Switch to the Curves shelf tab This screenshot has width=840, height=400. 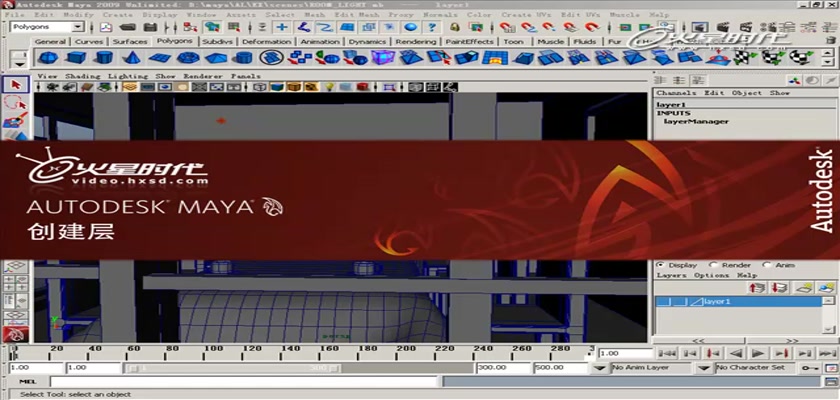[x=89, y=41]
